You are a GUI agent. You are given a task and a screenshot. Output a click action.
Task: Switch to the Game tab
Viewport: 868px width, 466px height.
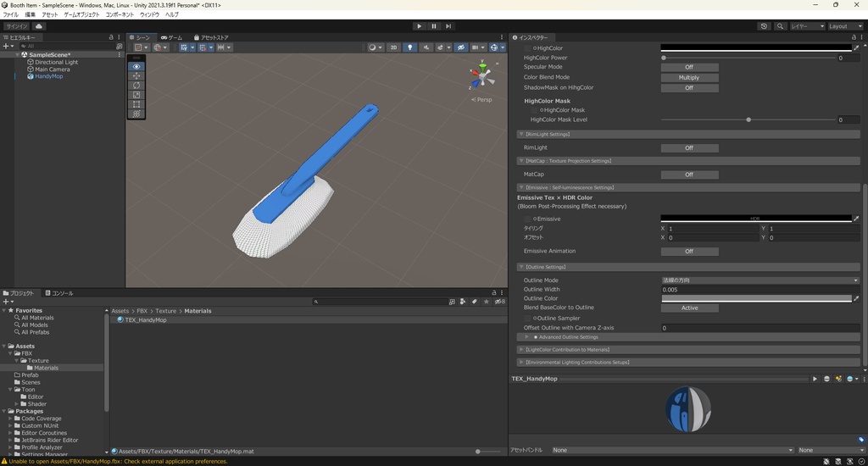tap(171, 37)
